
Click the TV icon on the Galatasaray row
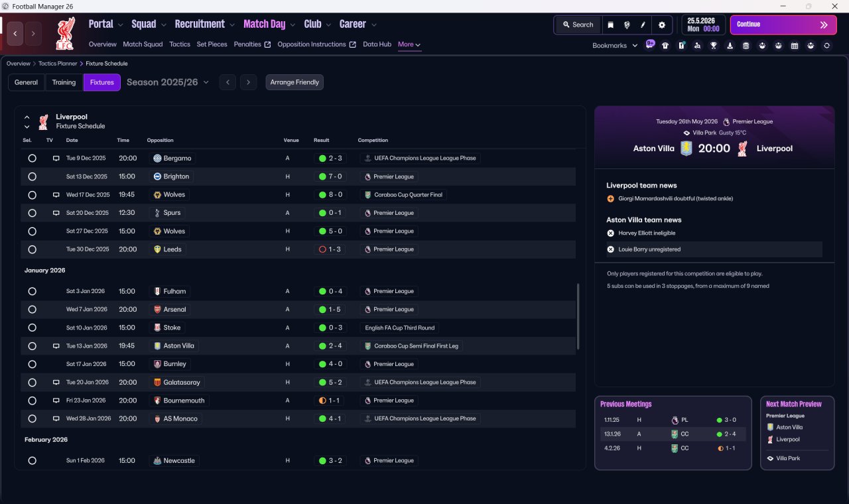point(56,383)
